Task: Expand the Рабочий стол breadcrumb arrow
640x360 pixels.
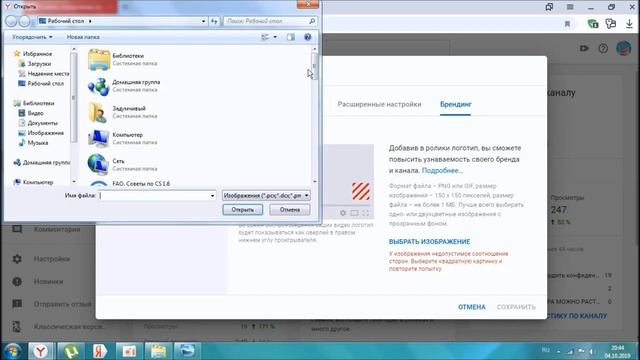Action: [x=90, y=21]
